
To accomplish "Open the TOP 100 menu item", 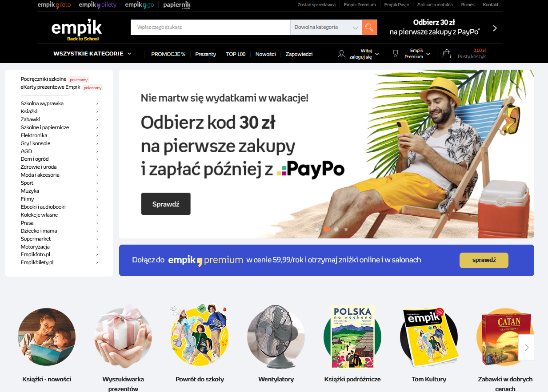I will pyautogui.click(x=236, y=54).
